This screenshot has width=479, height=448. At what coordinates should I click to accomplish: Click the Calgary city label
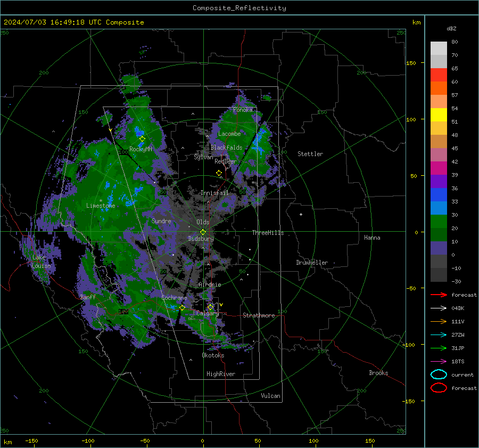208,313
